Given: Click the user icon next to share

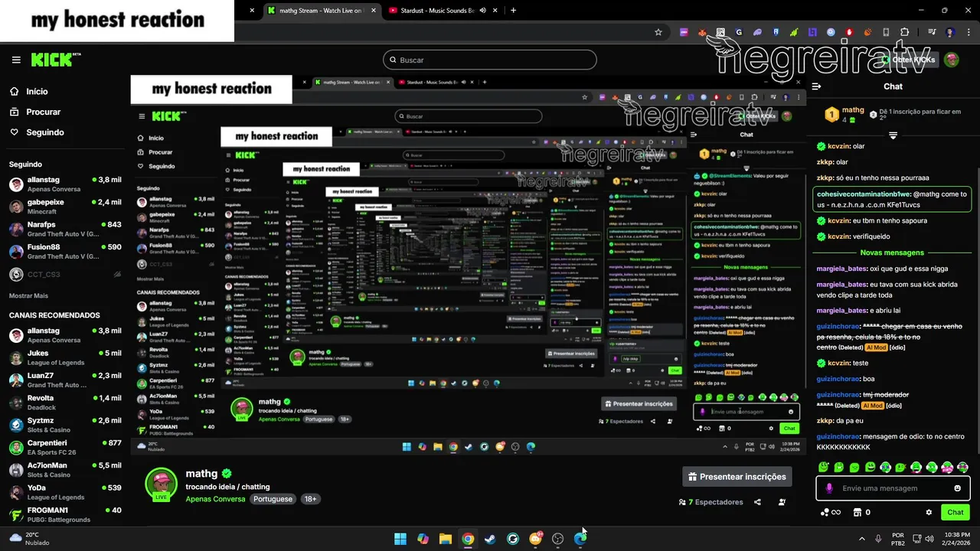Looking at the screenshot, I should tap(782, 502).
